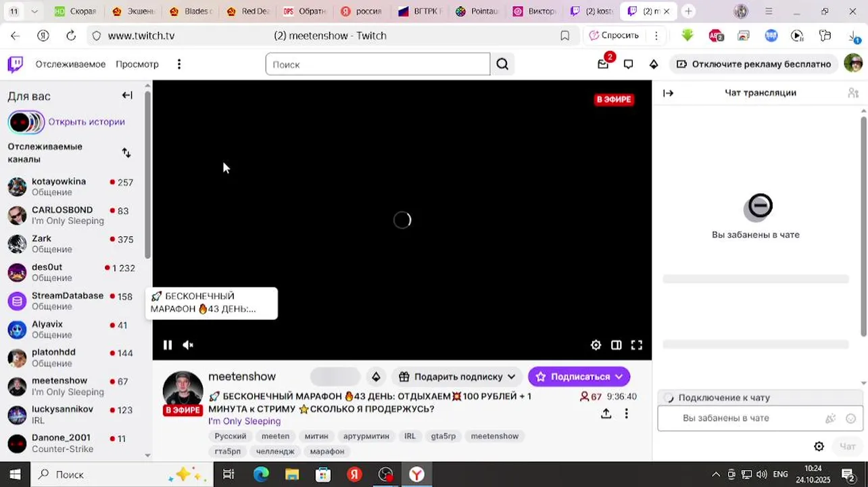Switch to the россия browser tab
Image resolution: width=868 pixels, height=487 pixels.
(x=362, y=11)
